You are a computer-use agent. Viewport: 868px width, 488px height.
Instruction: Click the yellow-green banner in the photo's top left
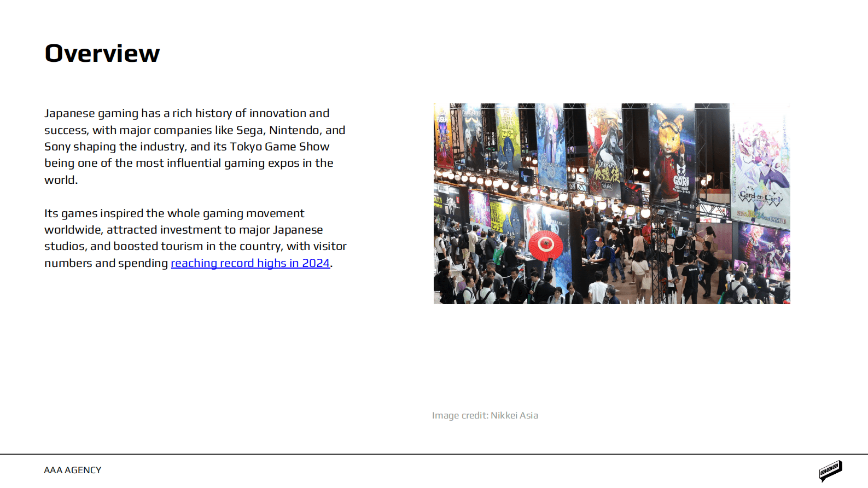(508, 137)
